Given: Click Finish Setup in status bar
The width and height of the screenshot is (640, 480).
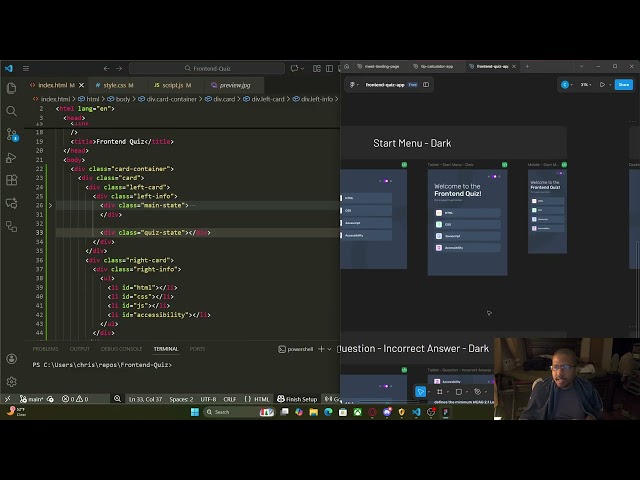Looking at the screenshot, I should [297, 399].
